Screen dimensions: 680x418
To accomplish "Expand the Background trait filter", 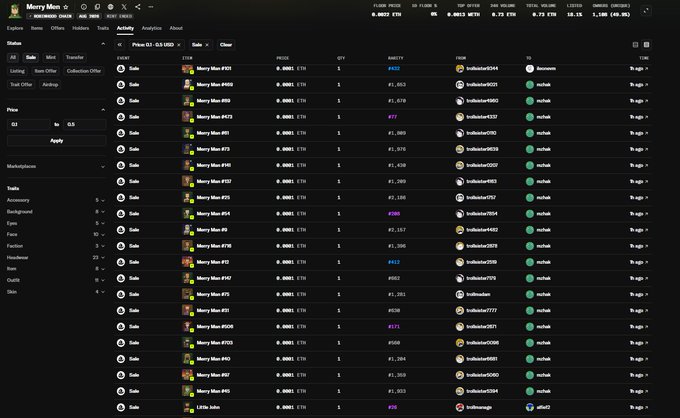I will pyautogui.click(x=56, y=212).
